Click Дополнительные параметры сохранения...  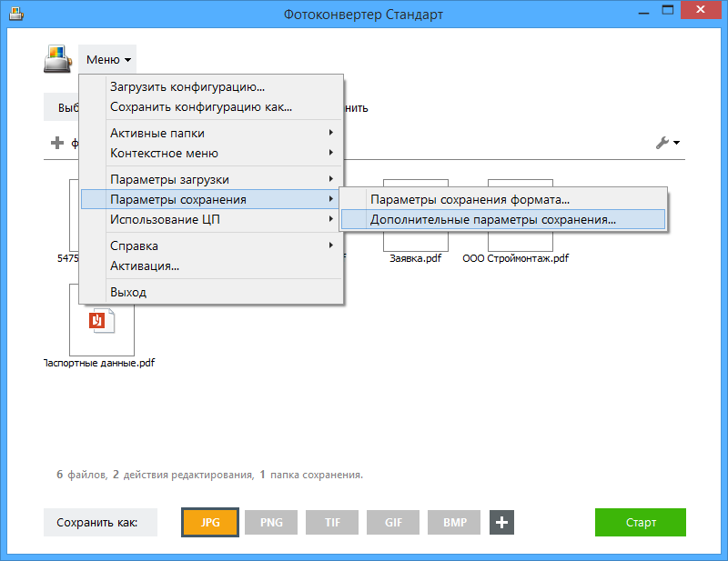click(x=503, y=219)
